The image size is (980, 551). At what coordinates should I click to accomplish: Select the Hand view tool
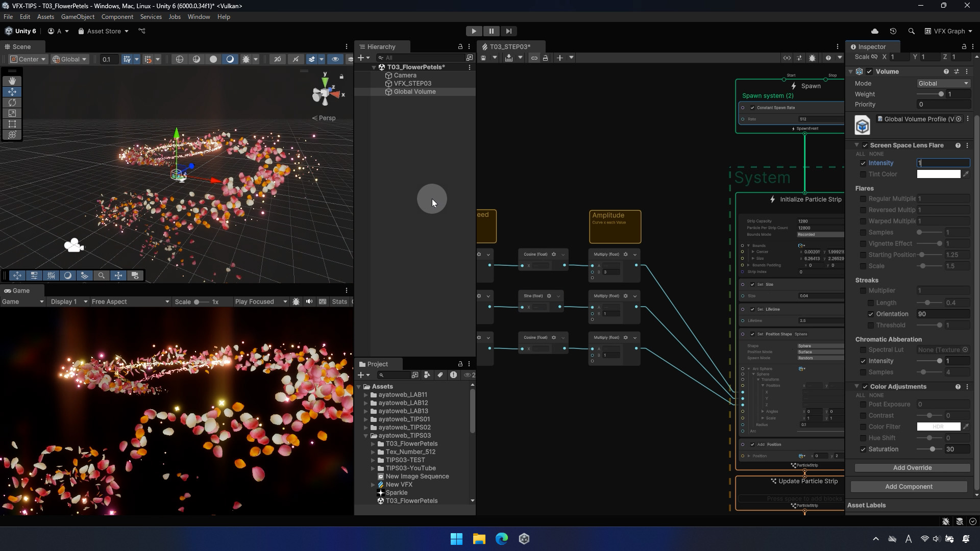click(12, 81)
